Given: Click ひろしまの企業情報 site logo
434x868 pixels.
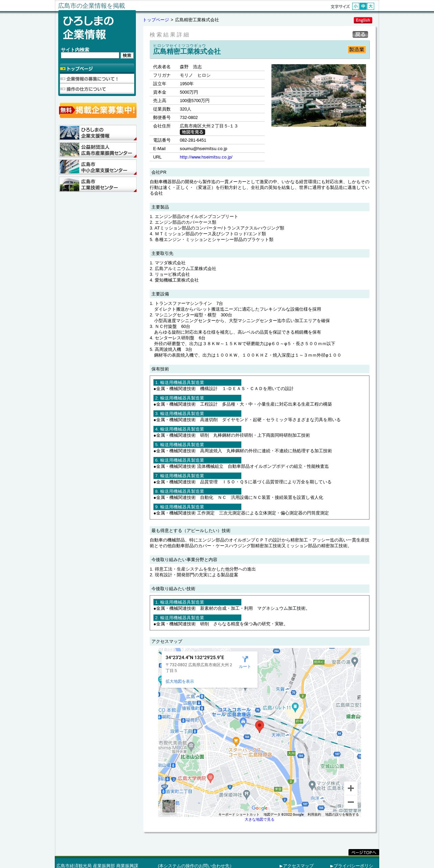Looking at the screenshot, I should (x=89, y=28).
